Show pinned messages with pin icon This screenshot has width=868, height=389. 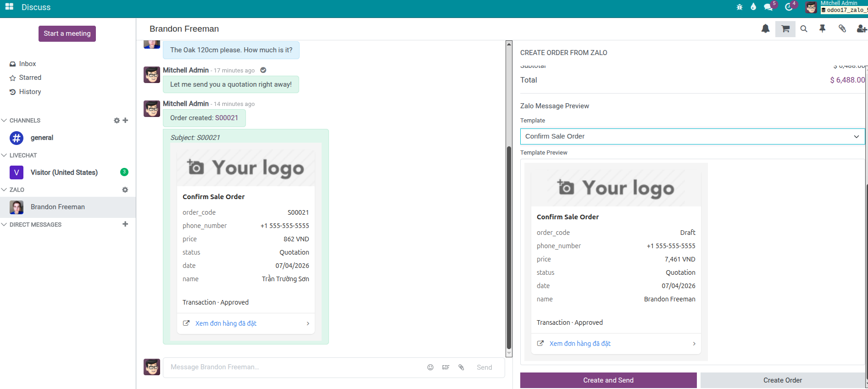pyautogui.click(x=823, y=29)
